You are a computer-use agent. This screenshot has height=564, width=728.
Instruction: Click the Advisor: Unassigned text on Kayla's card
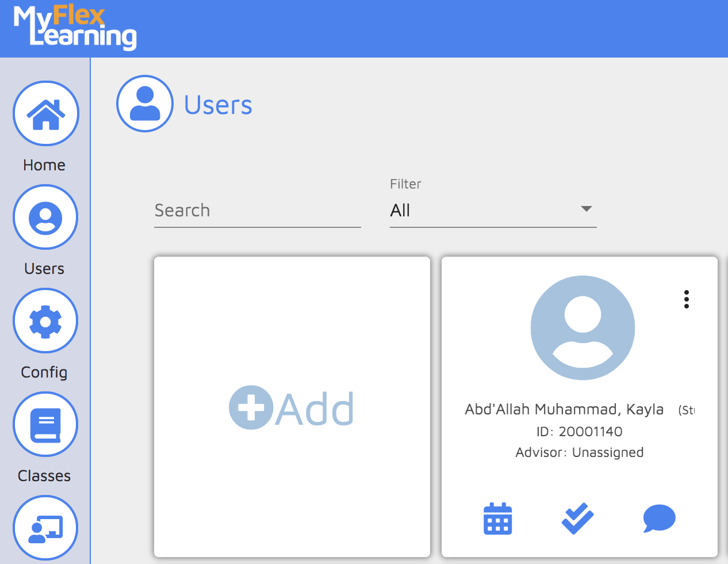579,452
